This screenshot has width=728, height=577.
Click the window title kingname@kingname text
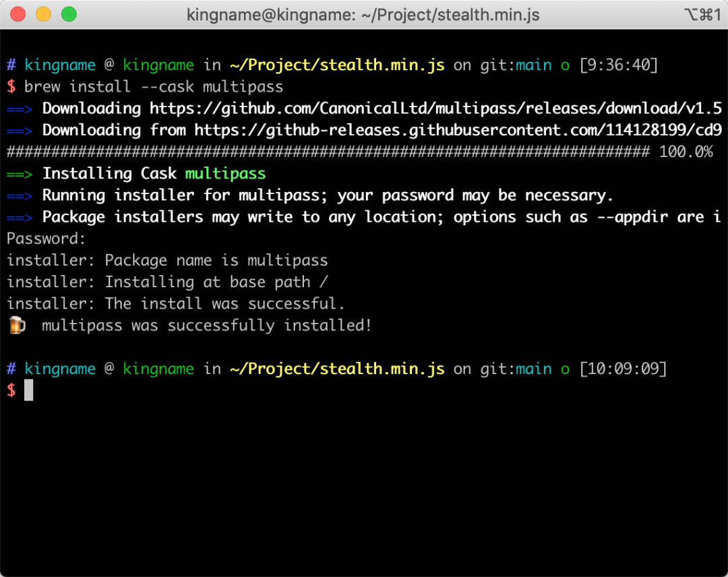pyautogui.click(x=363, y=15)
